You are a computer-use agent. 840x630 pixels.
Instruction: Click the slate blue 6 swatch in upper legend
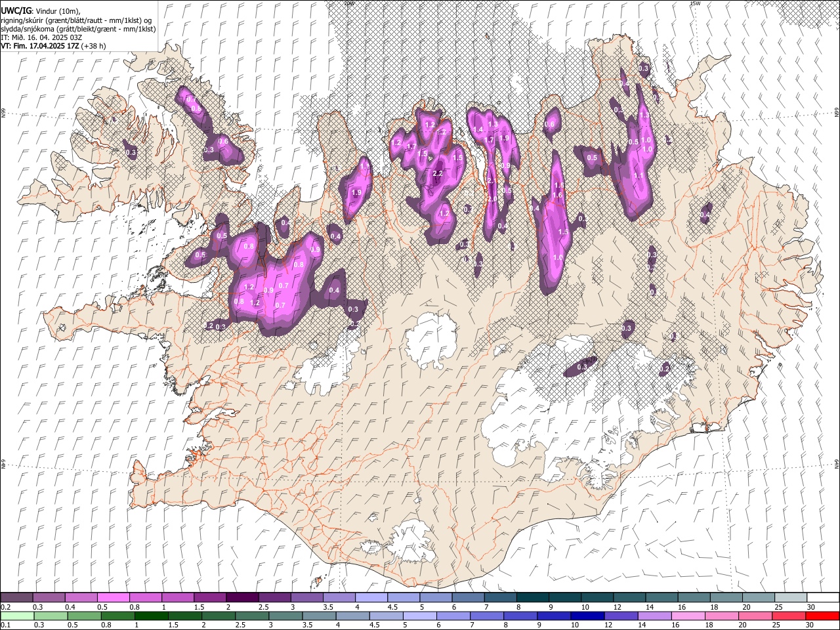469,598
